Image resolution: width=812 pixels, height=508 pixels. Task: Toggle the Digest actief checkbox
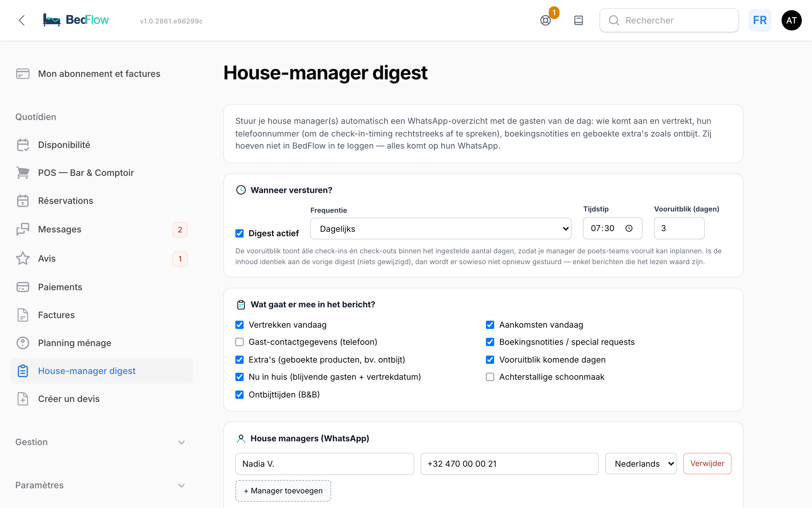click(x=239, y=233)
